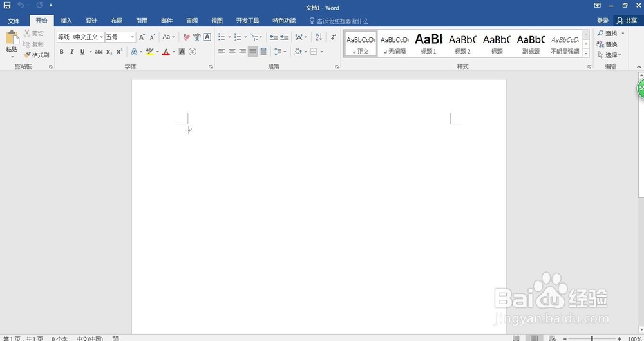This screenshot has width=644, height=341.
Task: Open the clipboard pane launcher
Action: [51, 66]
